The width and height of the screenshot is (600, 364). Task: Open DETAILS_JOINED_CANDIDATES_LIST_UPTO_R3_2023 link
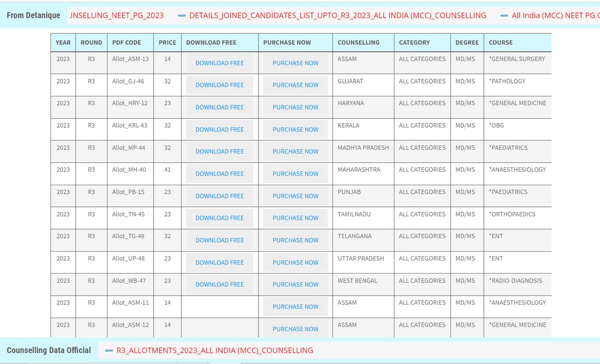click(x=337, y=15)
